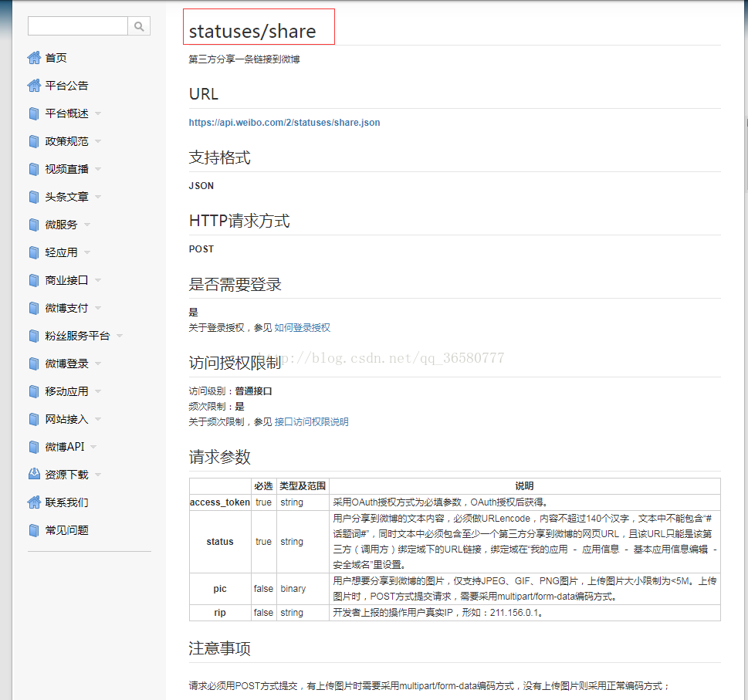Click the home icon beside 首页

(34, 58)
